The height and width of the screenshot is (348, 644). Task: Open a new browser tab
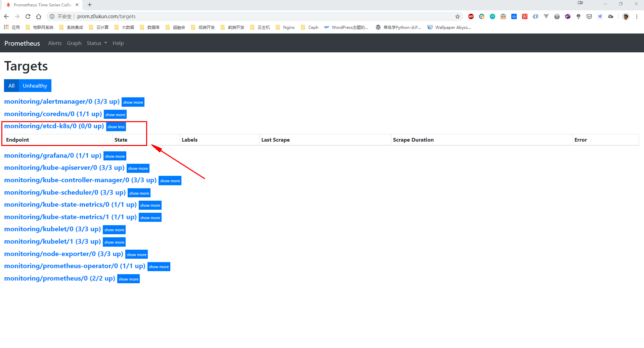[90, 5]
